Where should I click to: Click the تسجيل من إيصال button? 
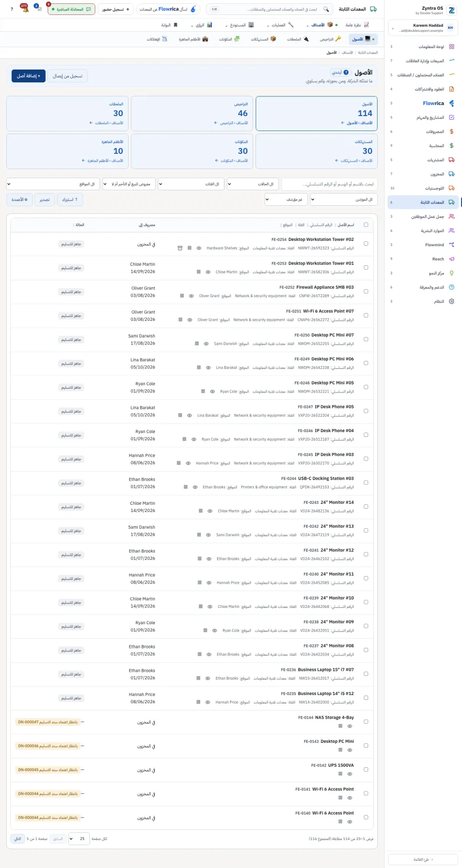(x=68, y=76)
